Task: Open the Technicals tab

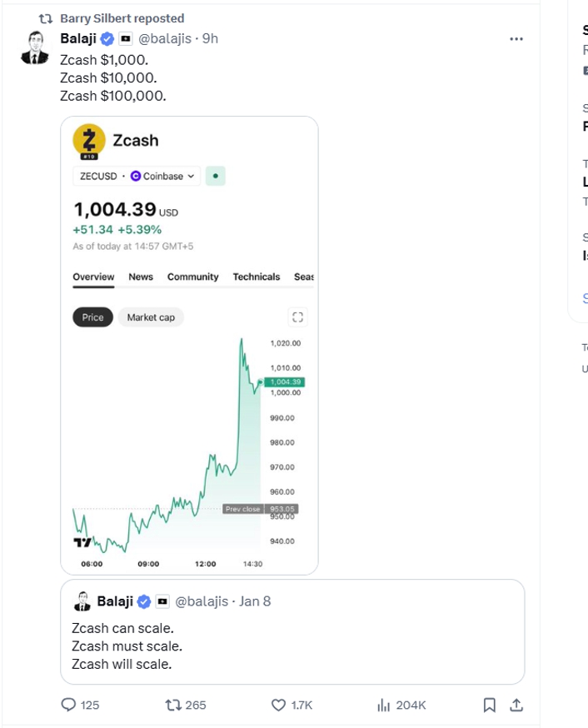Action: tap(257, 277)
